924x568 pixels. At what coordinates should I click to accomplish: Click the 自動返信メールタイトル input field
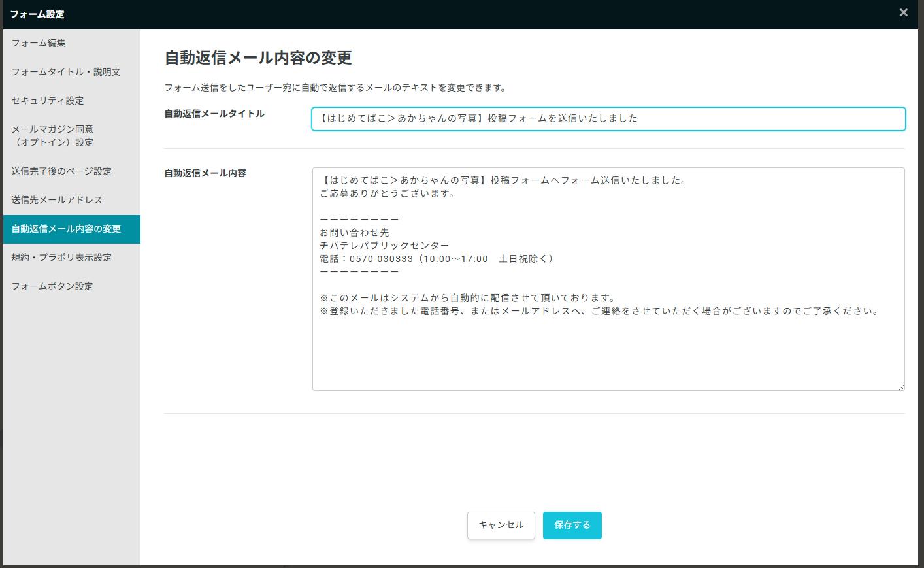tap(608, 119)
